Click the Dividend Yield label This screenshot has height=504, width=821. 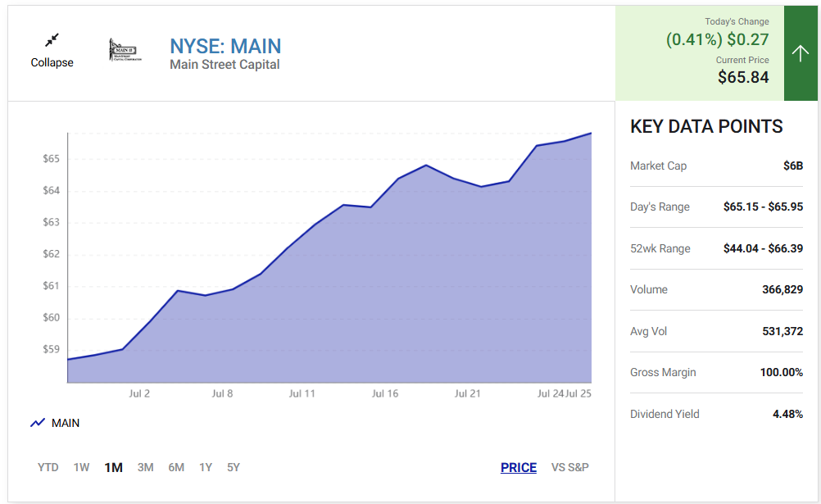pyautogui.click(x=665, y=414)
